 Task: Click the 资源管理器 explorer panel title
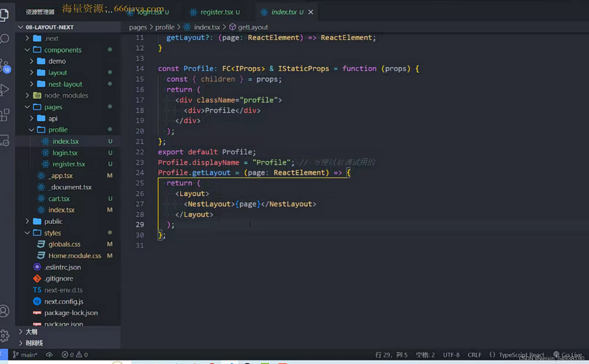tap(40, 12)
